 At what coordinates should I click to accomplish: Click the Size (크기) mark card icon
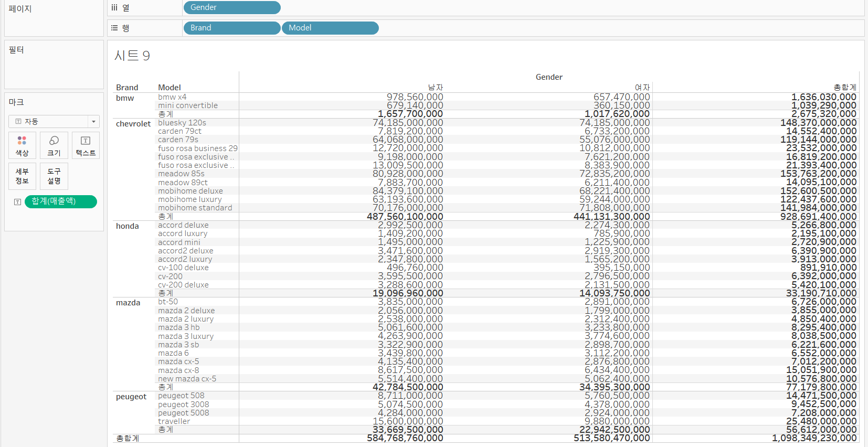point(54,145)
